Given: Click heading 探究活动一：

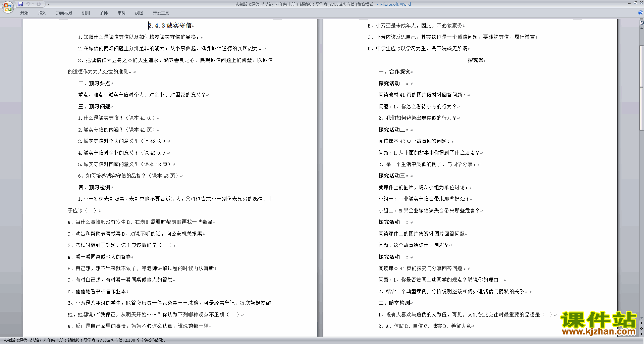Looking at the screenshot, I should click(x=393, y=83).
